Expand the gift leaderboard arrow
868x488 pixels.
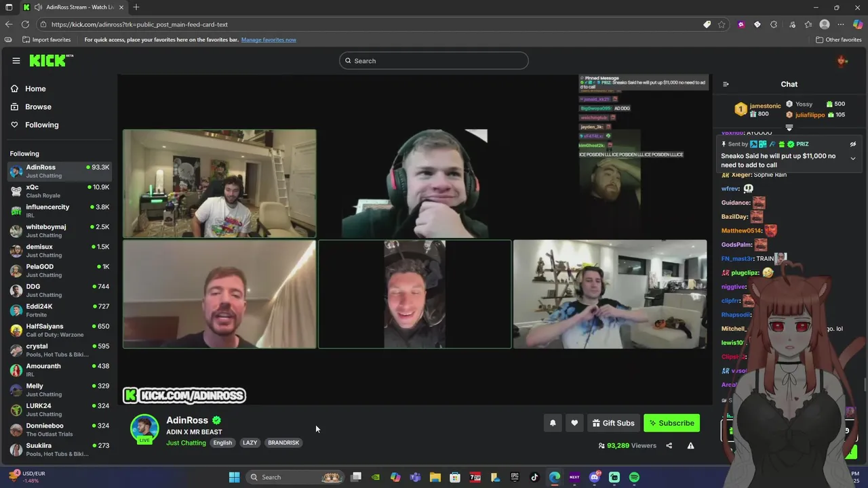789,127
